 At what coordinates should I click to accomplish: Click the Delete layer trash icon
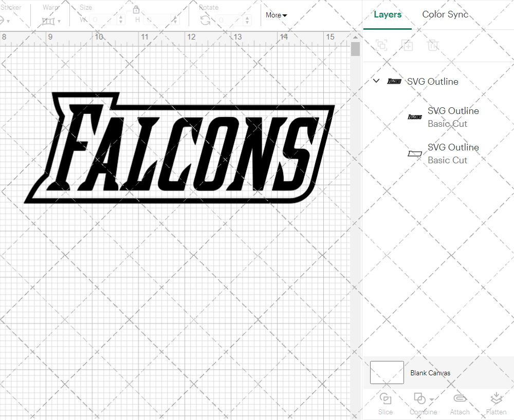[433, 45]
